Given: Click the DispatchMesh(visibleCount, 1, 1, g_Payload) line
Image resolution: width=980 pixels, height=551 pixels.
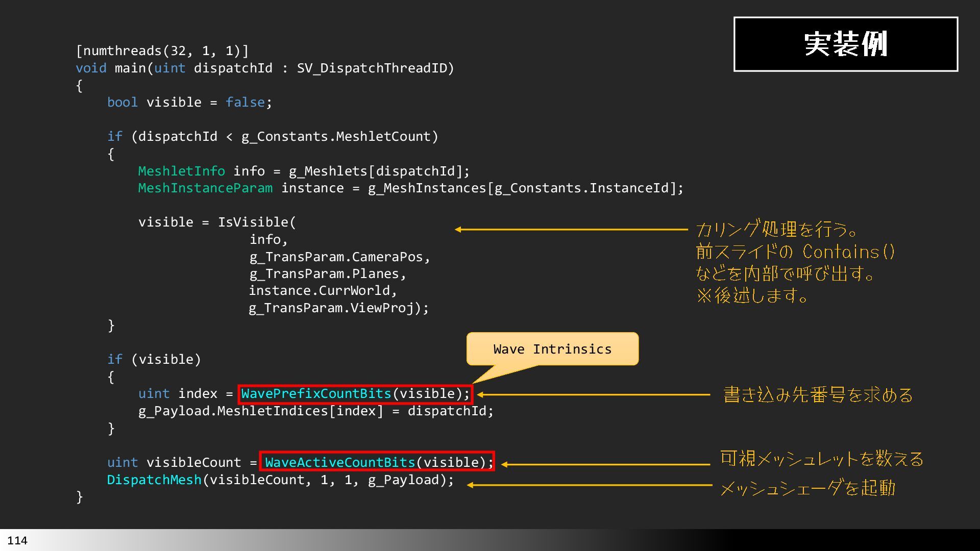Looking at the screenshot, I should [x=280, y=480].
